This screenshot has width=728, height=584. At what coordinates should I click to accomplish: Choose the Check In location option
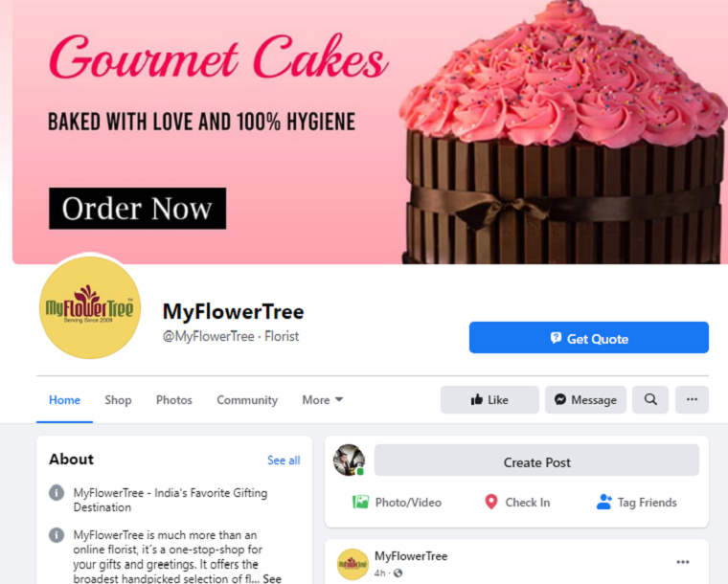(x=517, y=503)
